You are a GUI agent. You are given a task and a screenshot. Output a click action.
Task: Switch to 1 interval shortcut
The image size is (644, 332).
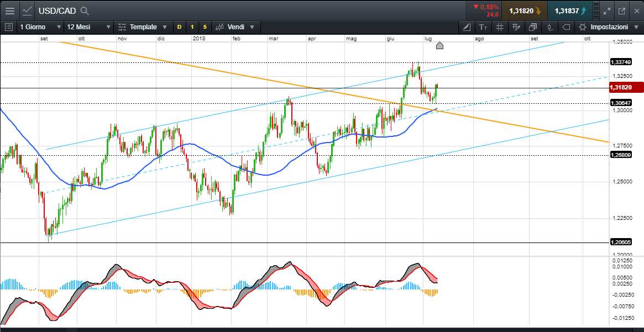point(192,27)
